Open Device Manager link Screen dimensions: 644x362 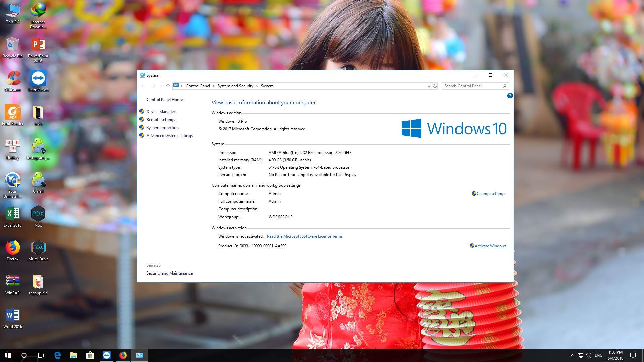pyautogui.click(x=161, y=112)
